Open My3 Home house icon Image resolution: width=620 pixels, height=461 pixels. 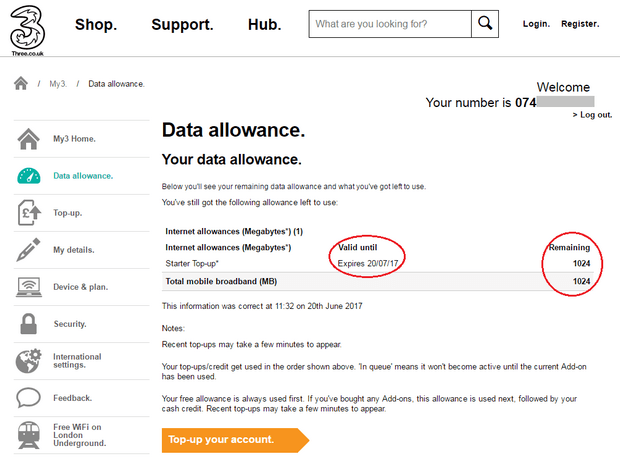[x=28, y=139]
